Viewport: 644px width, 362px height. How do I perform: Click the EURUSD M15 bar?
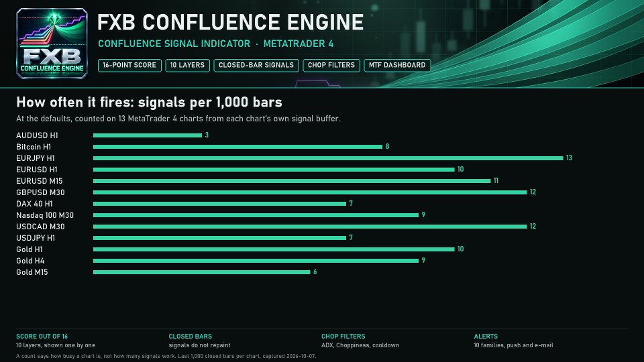point(292,181)
